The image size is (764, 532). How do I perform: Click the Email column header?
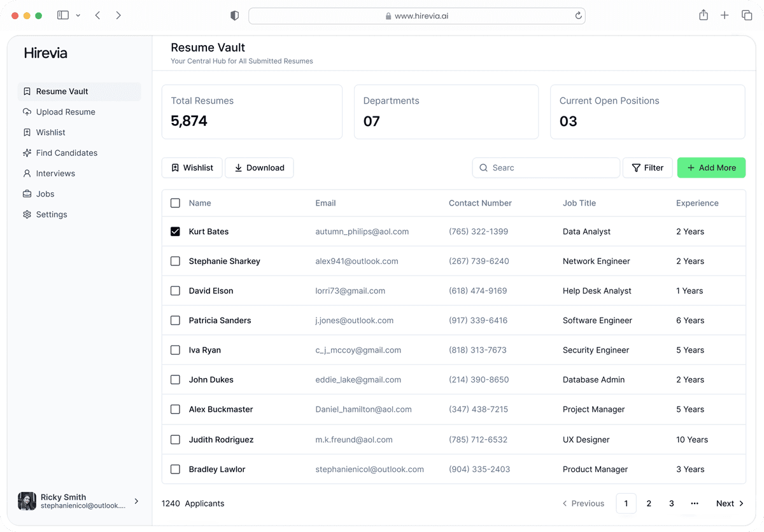pyautogui.click(x=325, y=203)
